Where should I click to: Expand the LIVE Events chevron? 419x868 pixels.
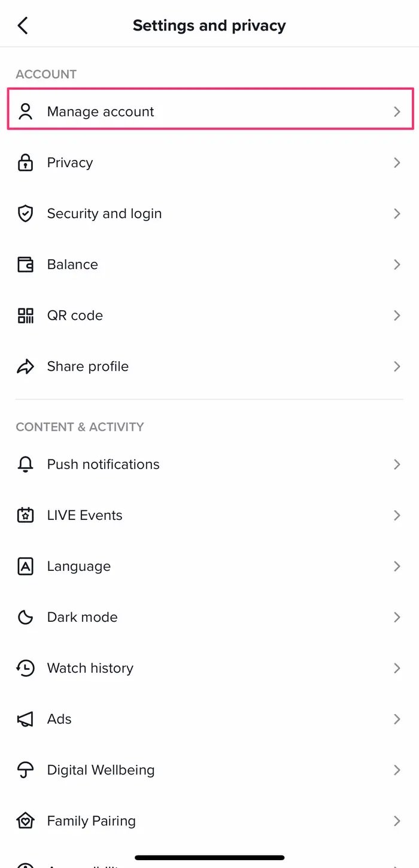[397, 515]
